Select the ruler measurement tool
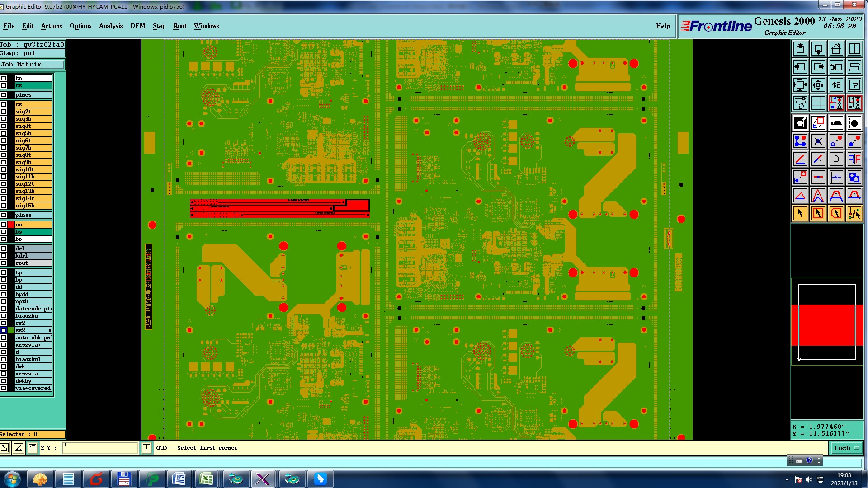This screenshot has height=488, width=868. coord(836,123)
